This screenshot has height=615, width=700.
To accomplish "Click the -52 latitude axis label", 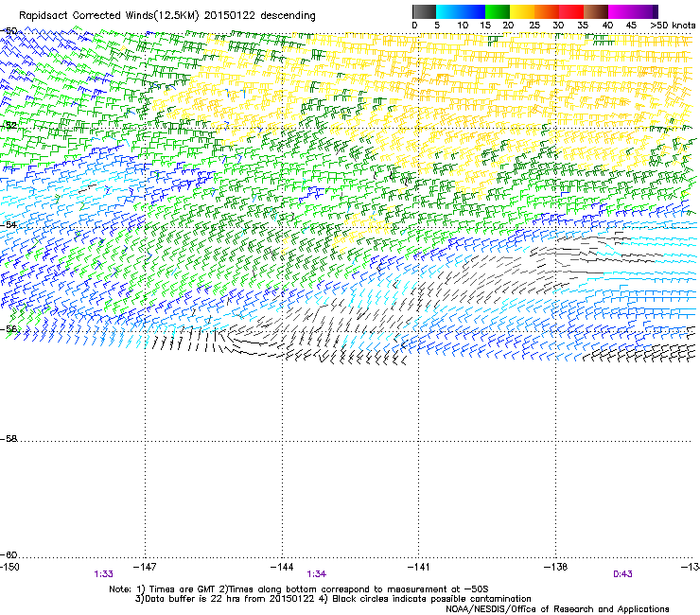I will click(9, 125).
